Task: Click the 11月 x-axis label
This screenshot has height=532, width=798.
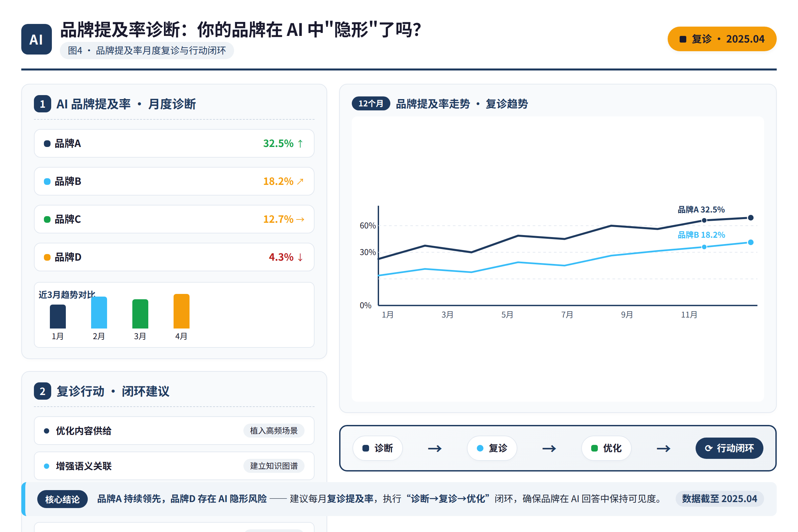Action: pos(689,315)
